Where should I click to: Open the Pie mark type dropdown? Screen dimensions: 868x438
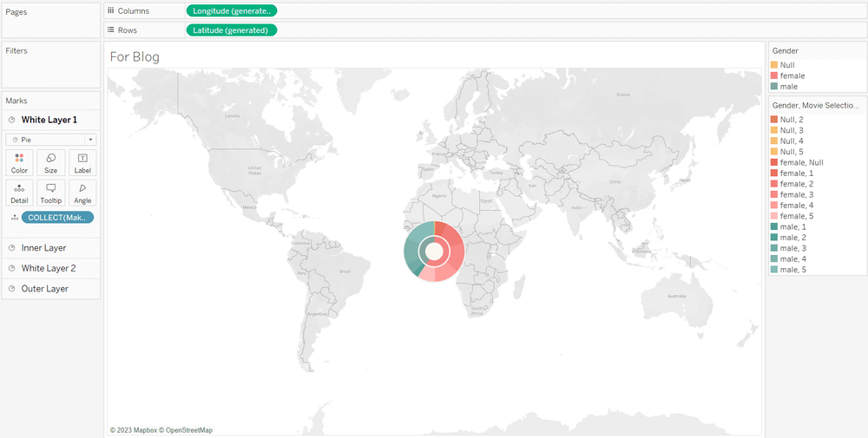pos(51,139)
